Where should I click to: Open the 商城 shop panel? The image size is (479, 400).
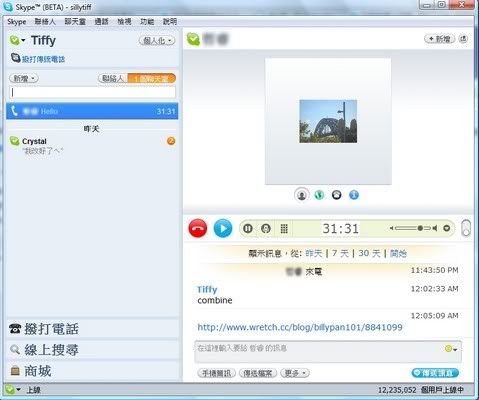point(92,371)
